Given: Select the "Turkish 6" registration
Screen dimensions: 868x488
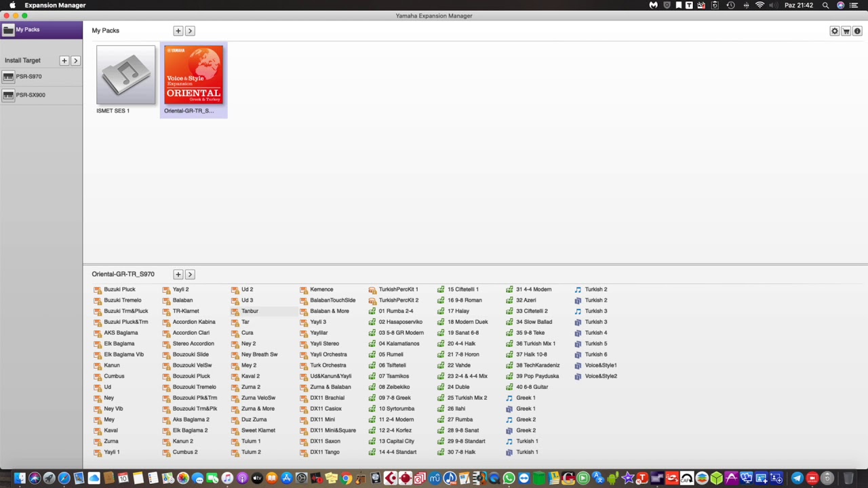Looking at the screenshot, I should tap(596, 354).
